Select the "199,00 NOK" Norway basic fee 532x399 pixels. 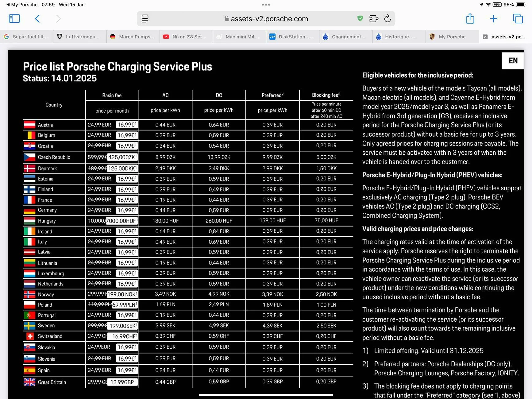pyautogui.click(x=122, y=294)
